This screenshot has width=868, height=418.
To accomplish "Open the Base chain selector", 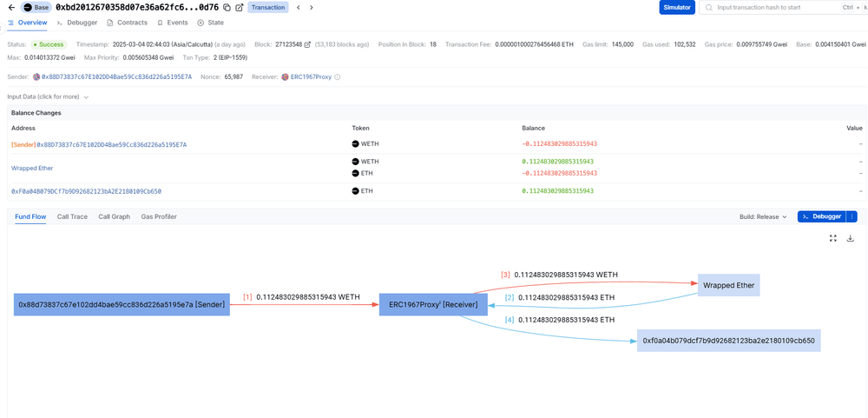I will click(36, 8).
